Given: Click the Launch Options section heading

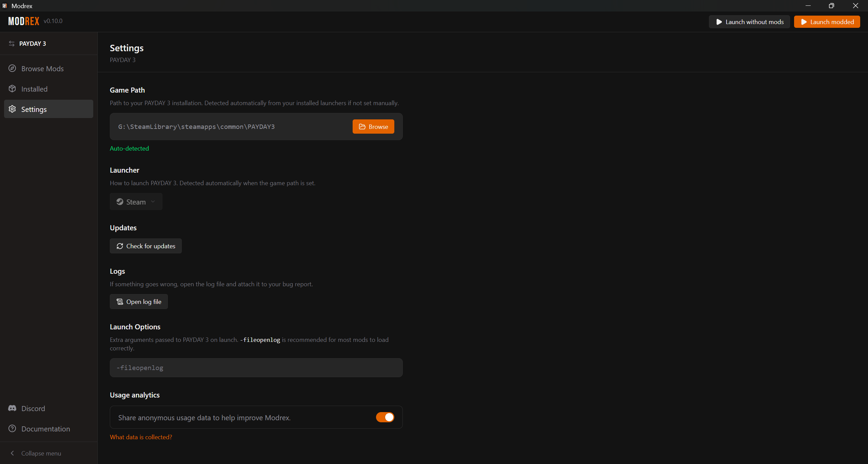Looking at the screenshot, I should click(x=135, y=327).
